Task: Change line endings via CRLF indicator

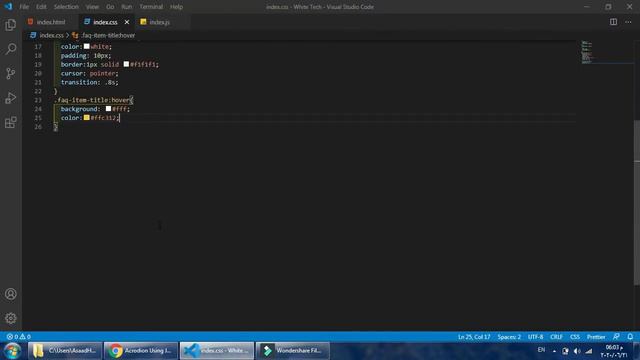Action: (556, 337)
